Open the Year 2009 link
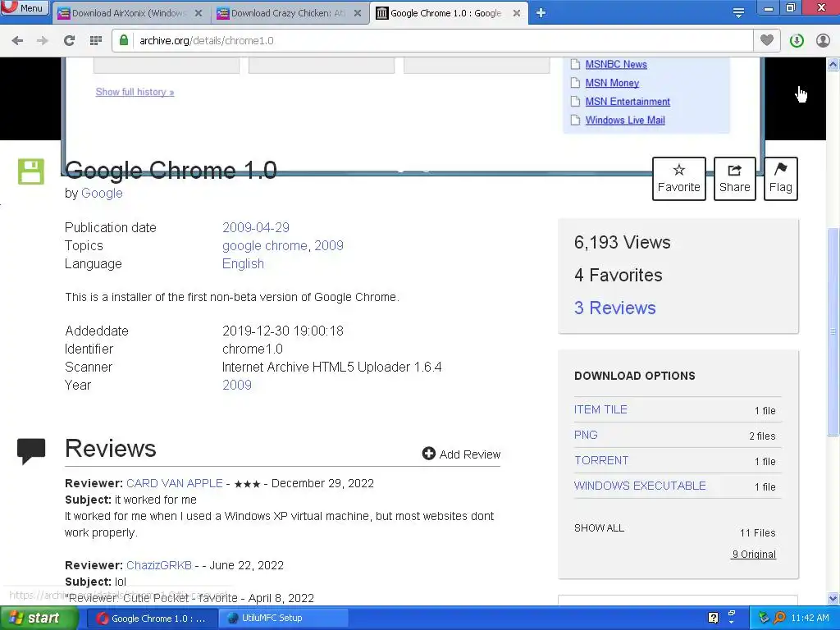 (x=237, y=386)
